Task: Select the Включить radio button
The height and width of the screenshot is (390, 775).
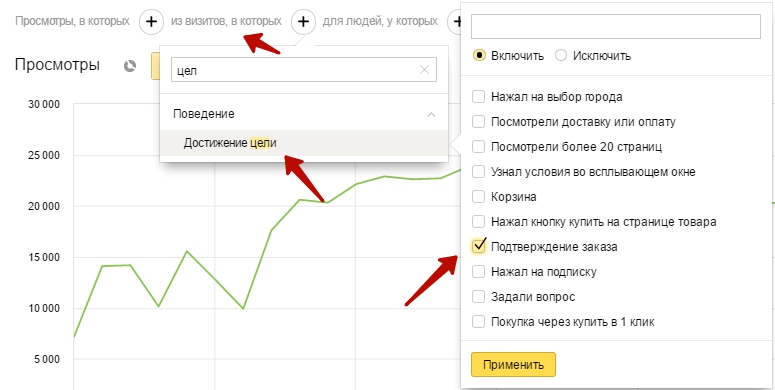Action: pos(478,55)
